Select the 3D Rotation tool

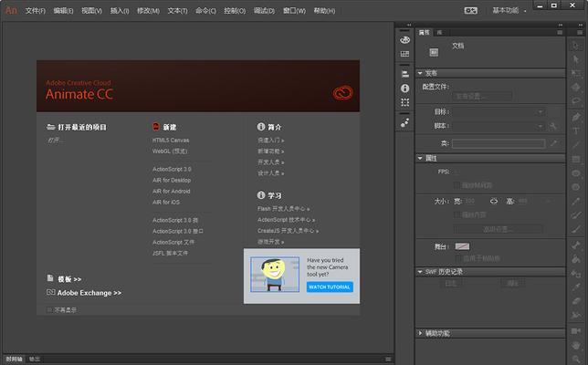pyautogui.click(x=576, y=88)
